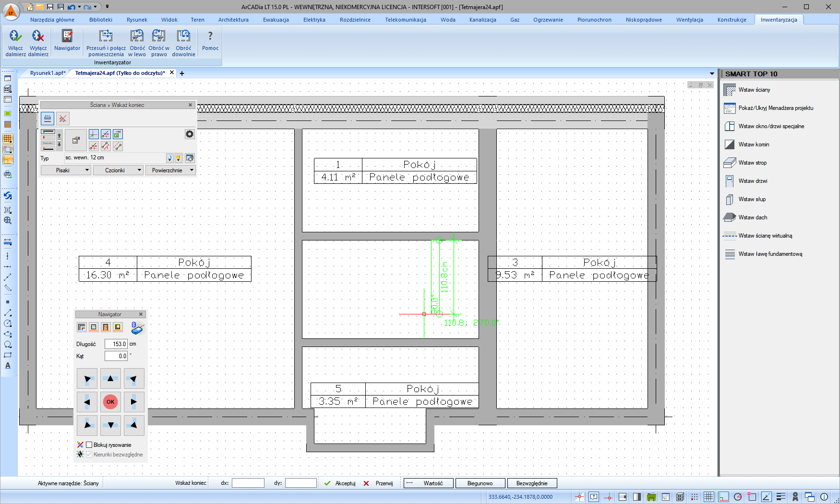Click the door mode icon in Nawigator
Screen dimensions: 840x504
point(106,327)
